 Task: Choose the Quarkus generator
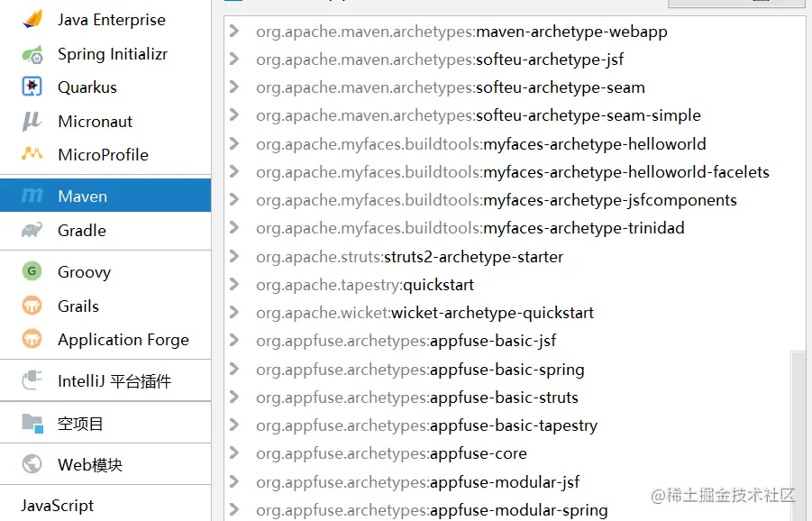tap(105, 87)
